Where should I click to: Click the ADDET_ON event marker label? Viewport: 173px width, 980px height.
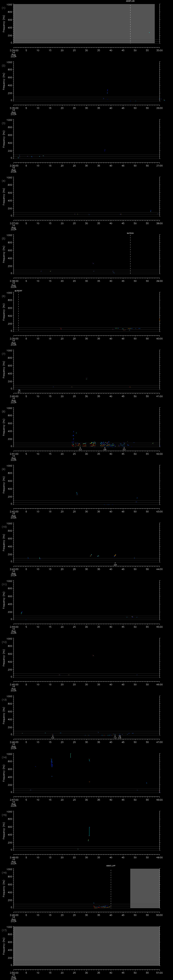pyautogui.click(x=130, y=1)
